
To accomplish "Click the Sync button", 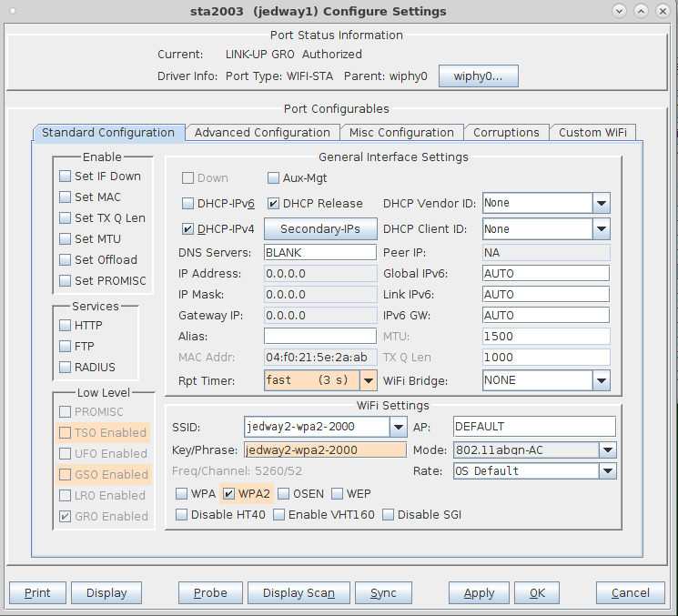I will pyautogui.click(x=383, y=592).
